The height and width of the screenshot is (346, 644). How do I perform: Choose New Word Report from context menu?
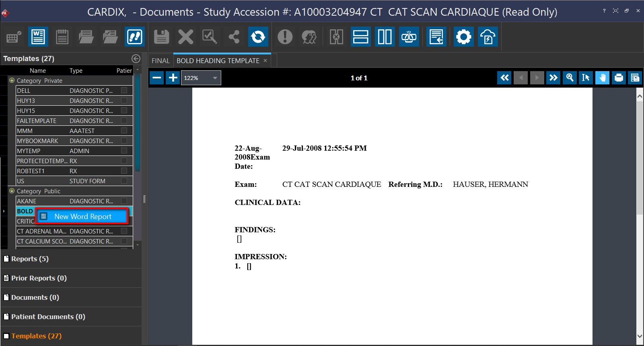tap(82, 217)
